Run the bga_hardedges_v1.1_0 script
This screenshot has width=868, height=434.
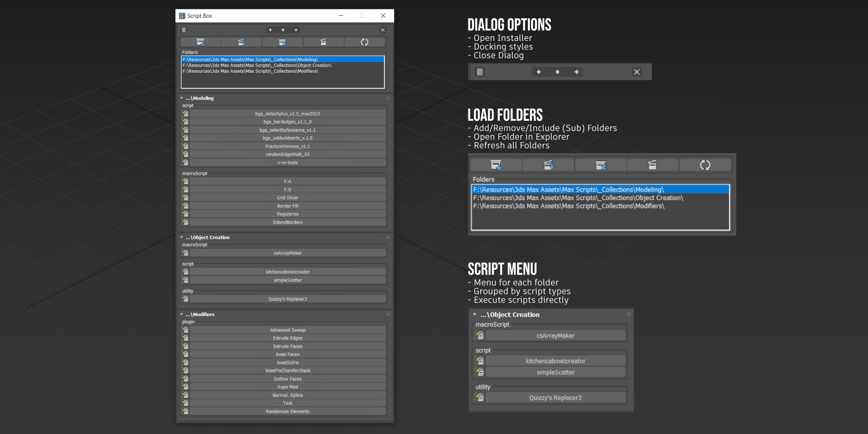click(x=288, y=122)
